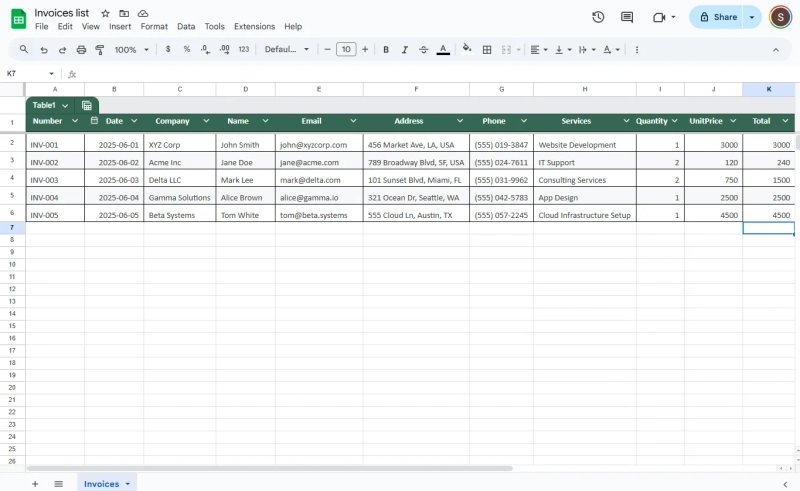Decrease font size with minus button
Screen dimensions: 800x491
pyautogui.click(x=328, y=50)
